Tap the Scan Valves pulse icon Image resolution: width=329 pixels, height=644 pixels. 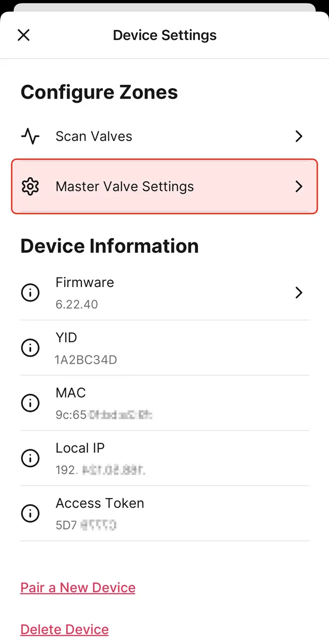click(x=30, y=136)
